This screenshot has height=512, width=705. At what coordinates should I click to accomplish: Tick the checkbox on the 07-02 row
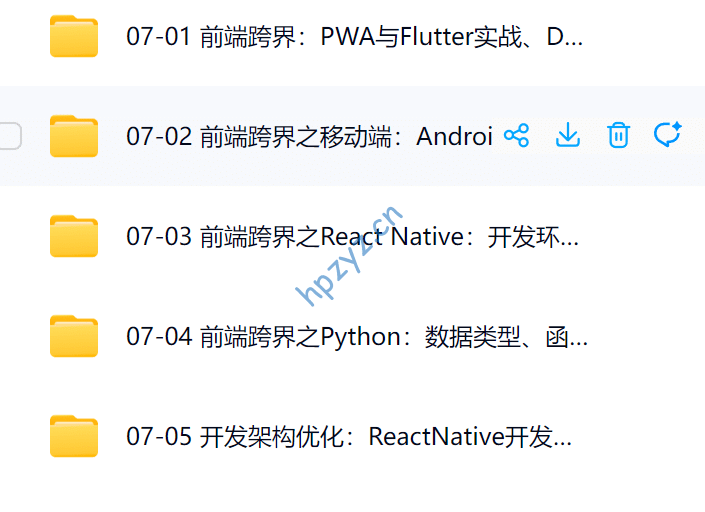pos(8,136)
